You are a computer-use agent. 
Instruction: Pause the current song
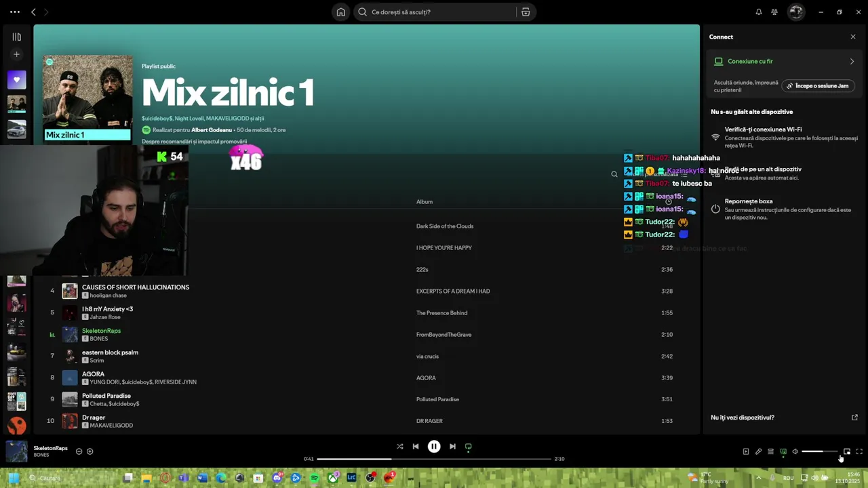click(434, 447)
